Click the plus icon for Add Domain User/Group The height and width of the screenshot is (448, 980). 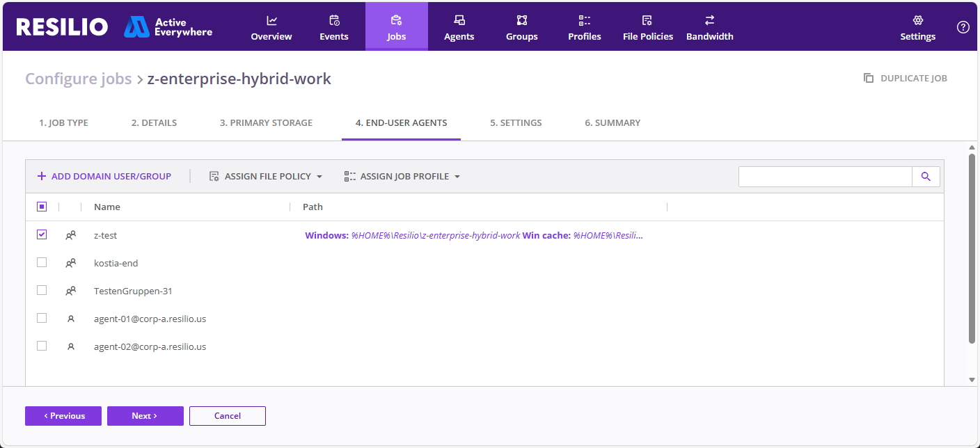point(42,176)
